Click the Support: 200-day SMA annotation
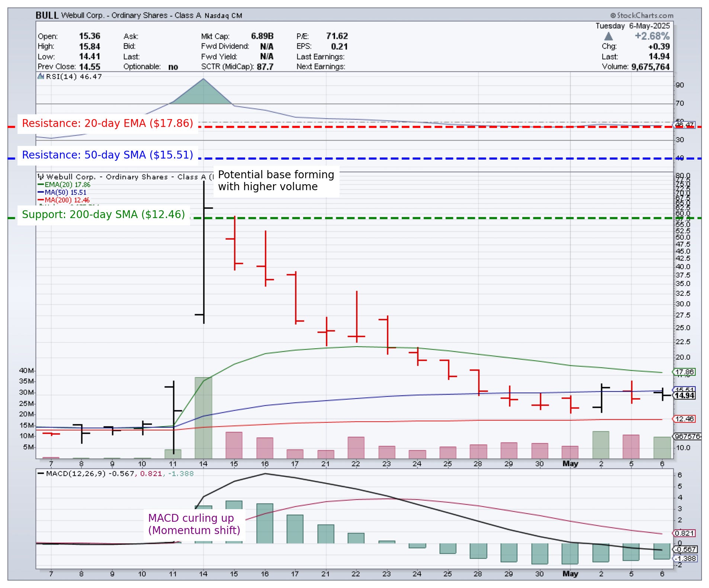This screenshot has width=709, height=588. (103, 214)
